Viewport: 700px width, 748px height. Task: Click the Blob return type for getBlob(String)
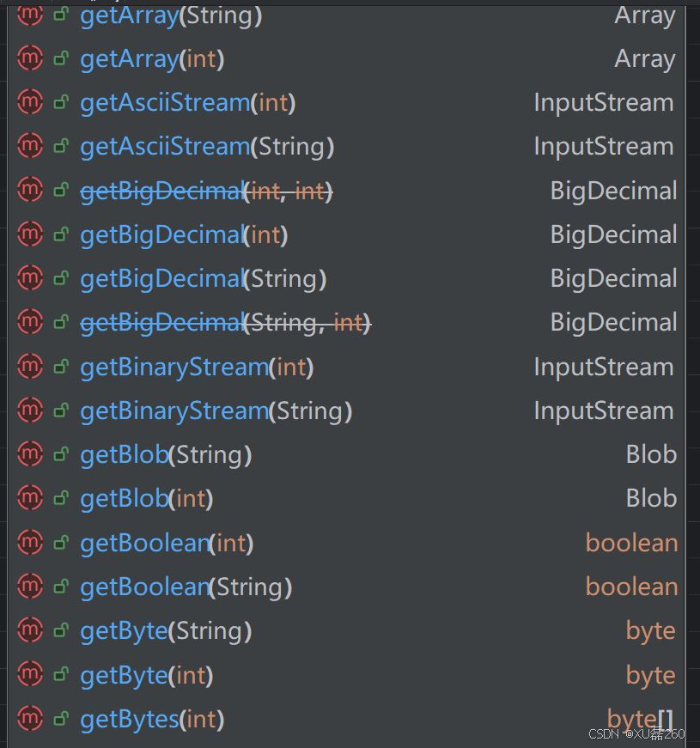(651, 454)
